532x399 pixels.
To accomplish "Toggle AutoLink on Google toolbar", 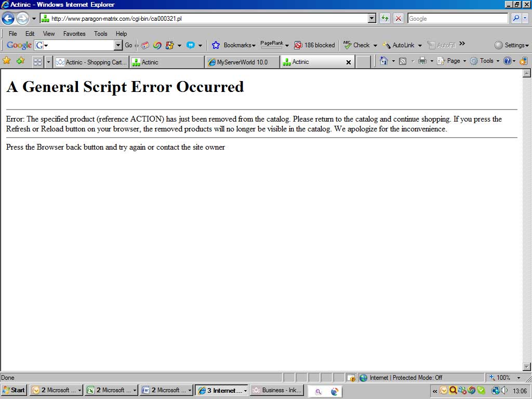I will coord(398,45).
